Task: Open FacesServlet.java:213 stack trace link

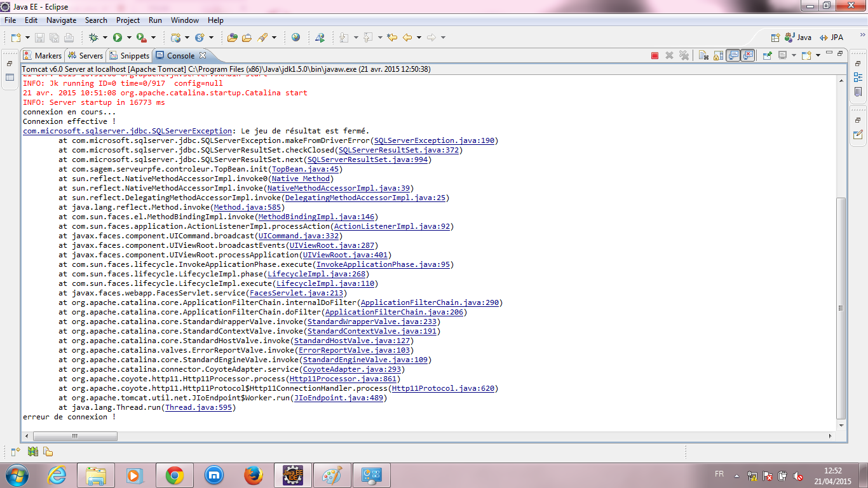Action: tap(296, 293)
